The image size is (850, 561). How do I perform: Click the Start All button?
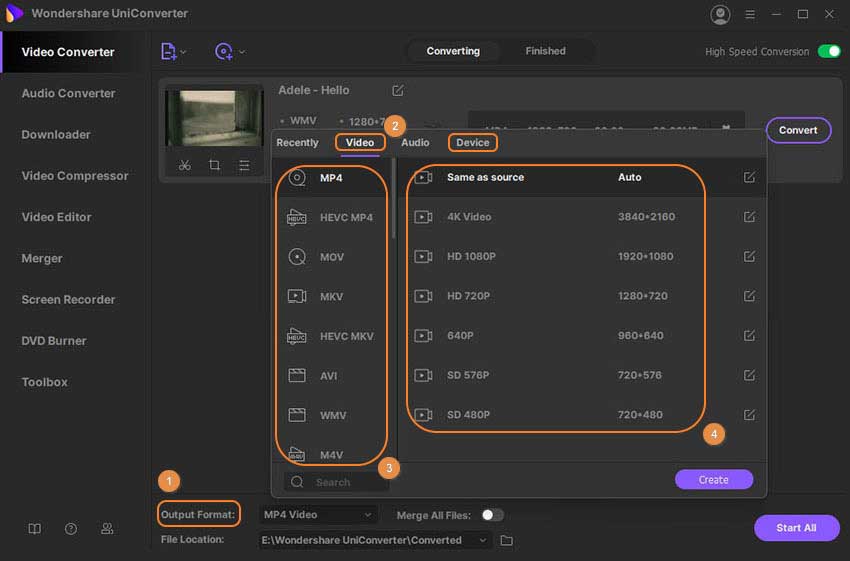(x=796, y=527)
